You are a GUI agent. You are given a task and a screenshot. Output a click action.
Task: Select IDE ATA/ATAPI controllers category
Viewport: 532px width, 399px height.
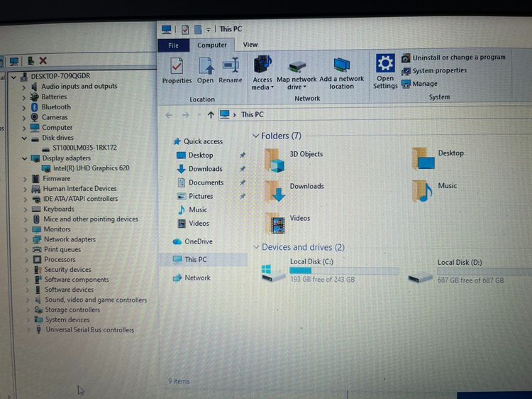[74, 199]
